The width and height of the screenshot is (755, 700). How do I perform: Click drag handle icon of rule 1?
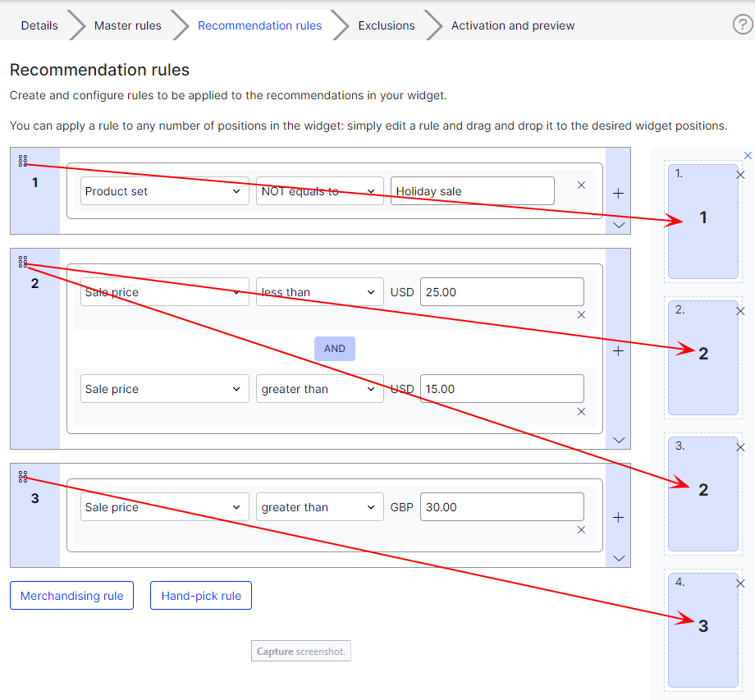(x=23, y=161)
